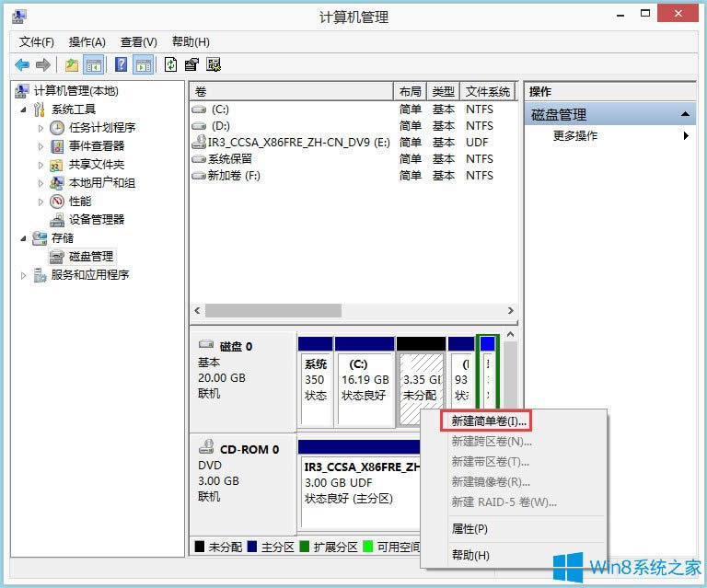
Task: Collapse the 磁盘管理 actions section
Action: pos(685,114)
